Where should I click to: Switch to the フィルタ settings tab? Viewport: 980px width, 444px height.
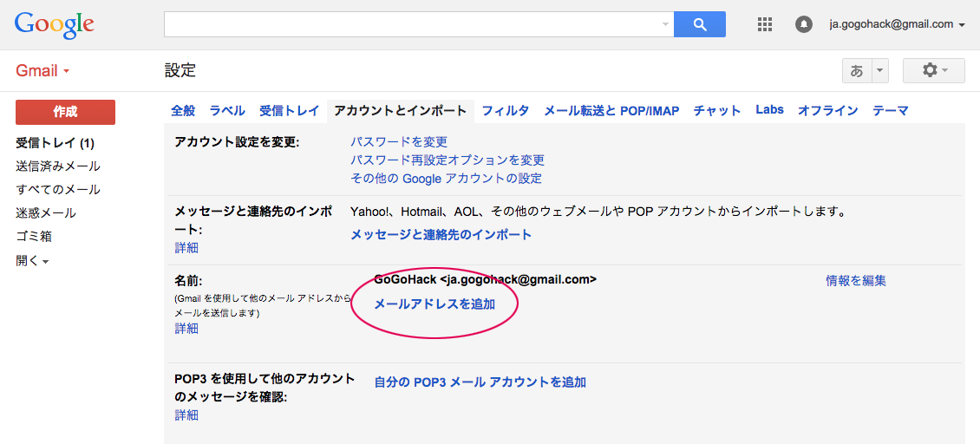pos(506,111)
